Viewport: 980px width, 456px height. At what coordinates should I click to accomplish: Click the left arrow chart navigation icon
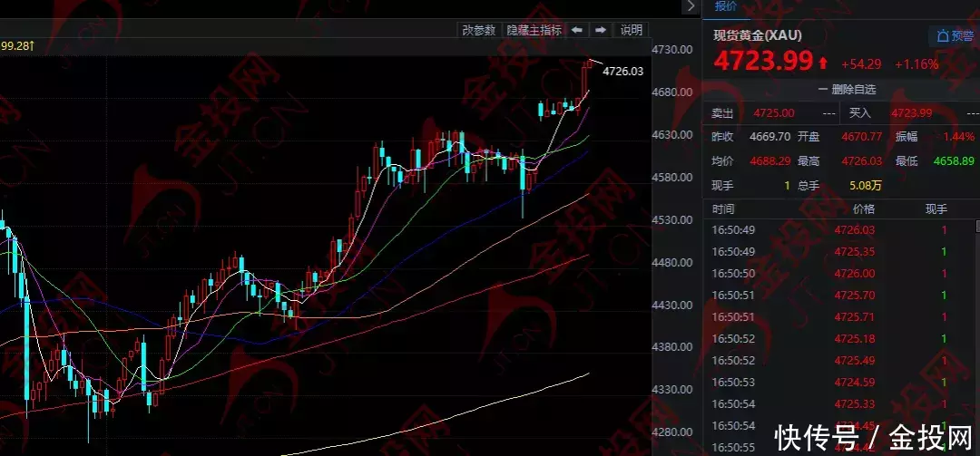[577, 30]
